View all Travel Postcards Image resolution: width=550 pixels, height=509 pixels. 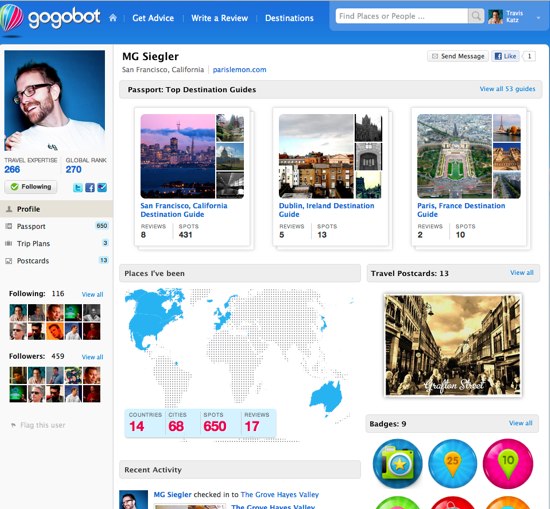click(x=522, y=273)
